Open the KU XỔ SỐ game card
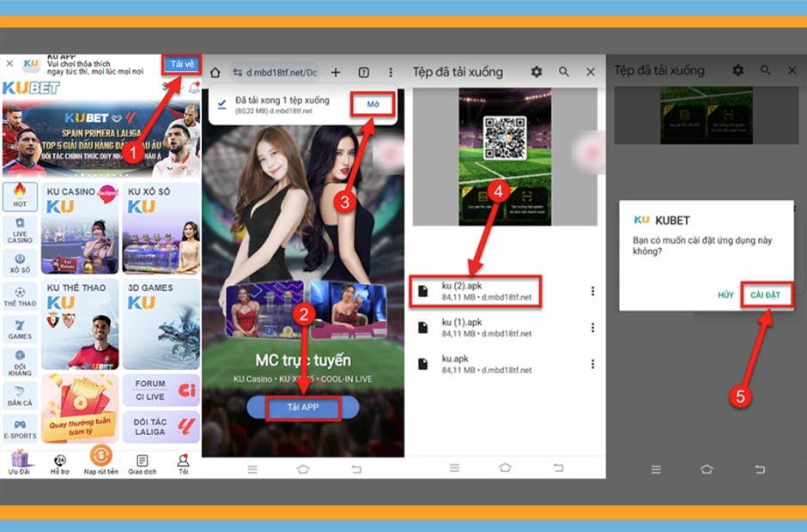This screenshot has width=807, height=532. coord(161,229)
